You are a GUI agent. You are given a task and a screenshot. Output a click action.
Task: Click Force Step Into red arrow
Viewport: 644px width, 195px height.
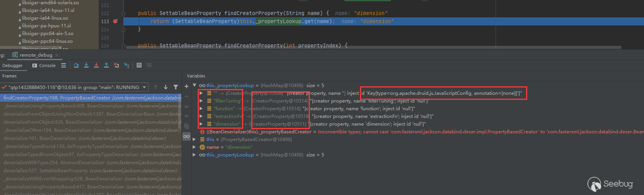[x=96, y=66]
